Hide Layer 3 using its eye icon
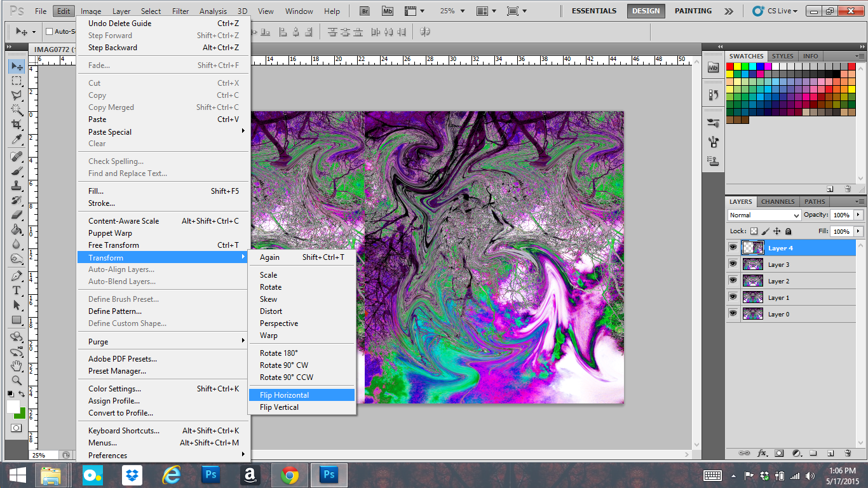This screenshot has height=488, width=868. pos(733,264)
